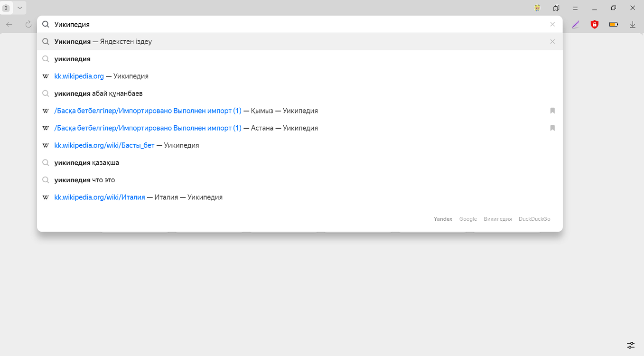The width and height of the screenshot is (644, 356).
Task: Click the address bar input with Уикипедия
Action: (x=285, y=24)
